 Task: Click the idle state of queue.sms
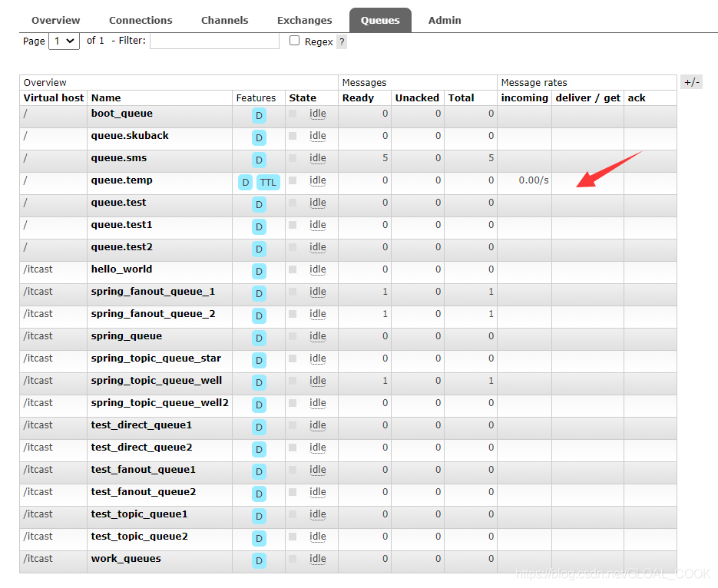pos(318,158)
